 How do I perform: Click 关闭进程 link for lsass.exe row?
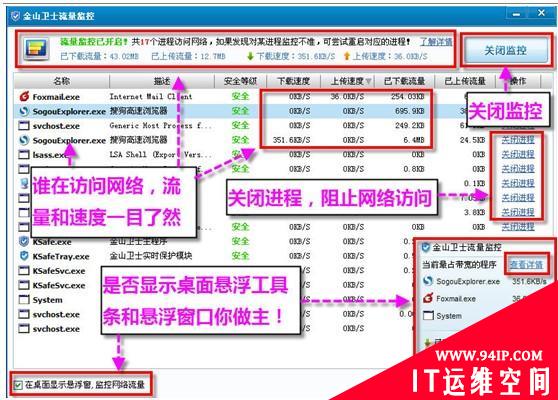[x=518, y=154]
